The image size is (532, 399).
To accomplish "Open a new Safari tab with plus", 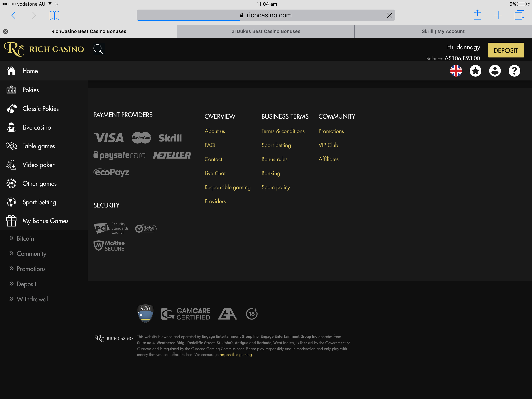I will (498, 15).
